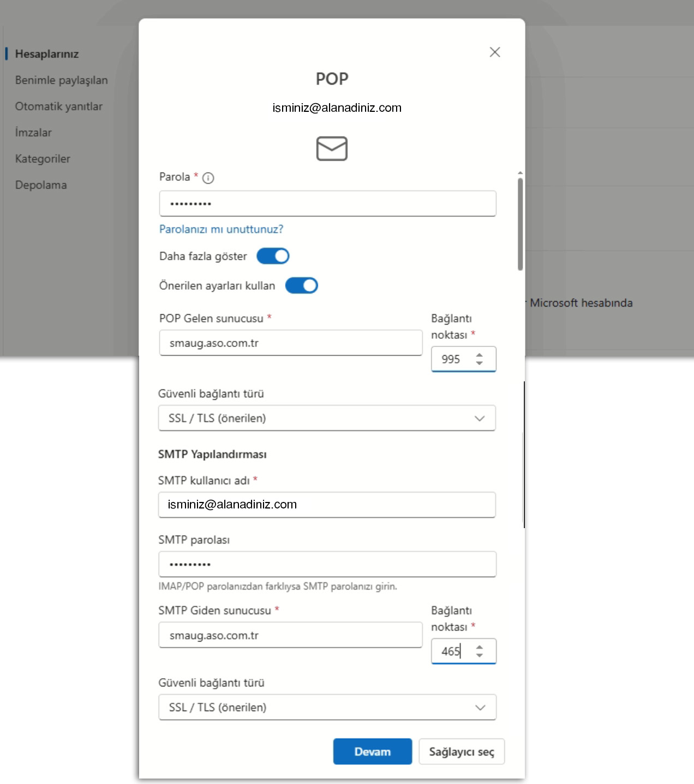Select İmzalar in the sidebar

pos(33,133)
